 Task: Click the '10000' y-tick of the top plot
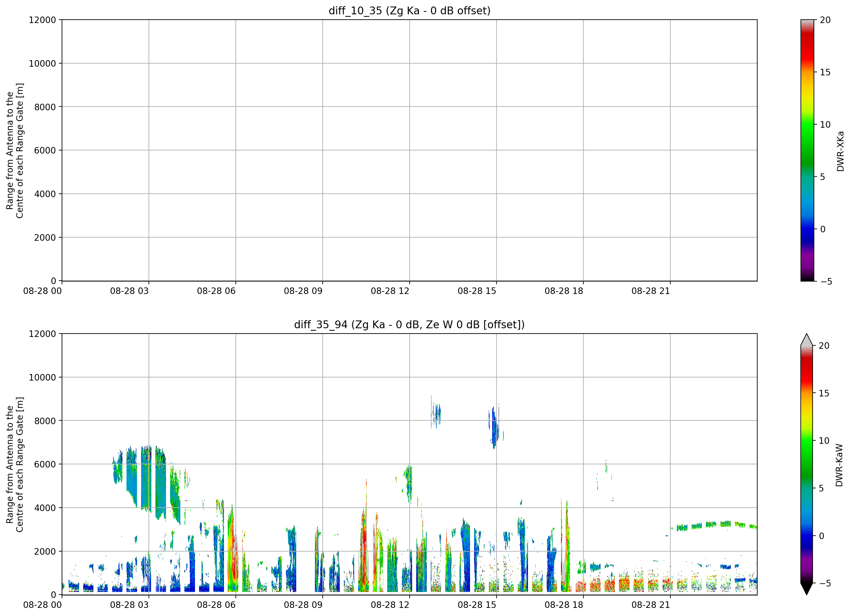click(x=42, y=64)
